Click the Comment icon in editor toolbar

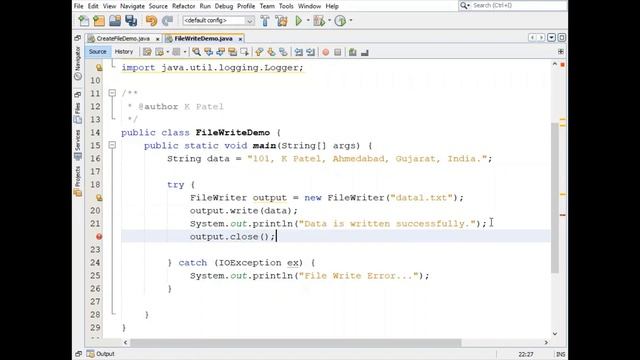(353, 52)
